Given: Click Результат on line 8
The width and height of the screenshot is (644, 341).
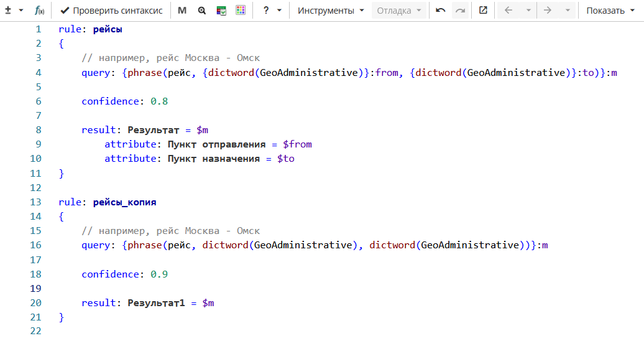Looking at the screenshot, I should point(153,130).
